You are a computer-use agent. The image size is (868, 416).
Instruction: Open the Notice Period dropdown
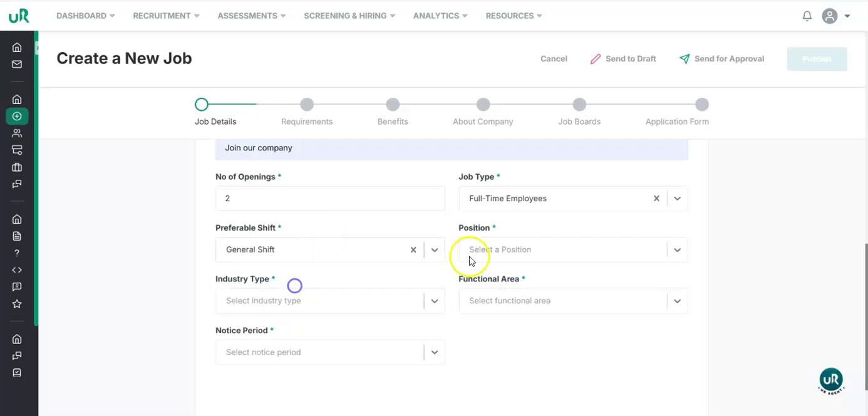coord(434,353)
